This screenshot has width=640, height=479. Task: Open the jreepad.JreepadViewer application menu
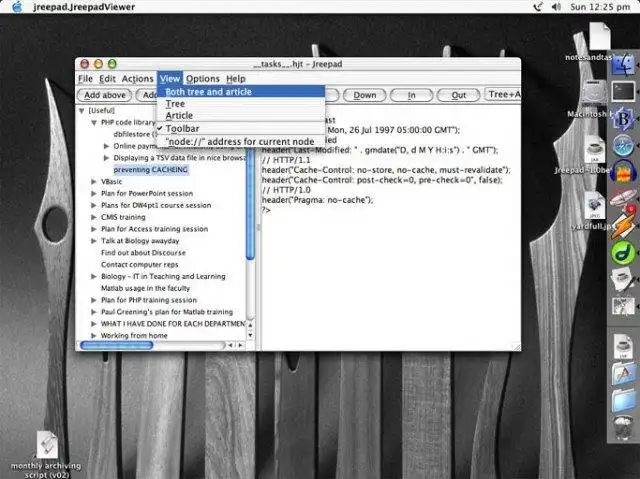click(84, 7)
